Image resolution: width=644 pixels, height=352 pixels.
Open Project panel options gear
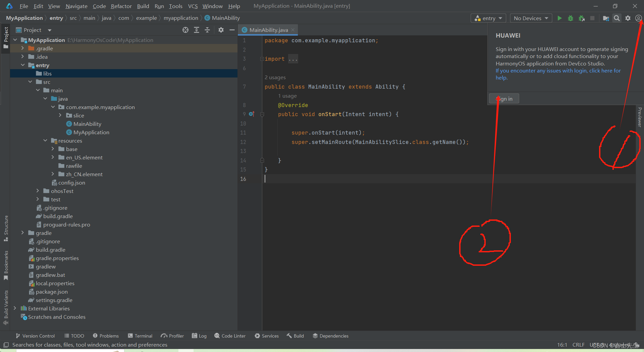click(221, 30)
